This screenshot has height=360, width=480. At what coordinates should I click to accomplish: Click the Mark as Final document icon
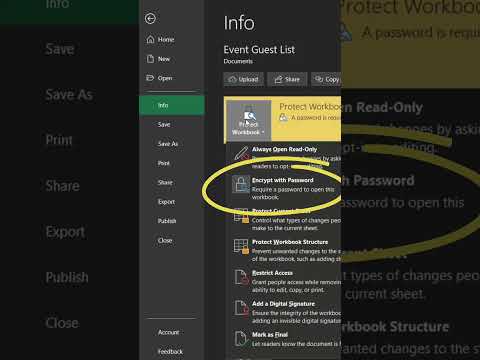pyautogui.click(x=241, y=339)
